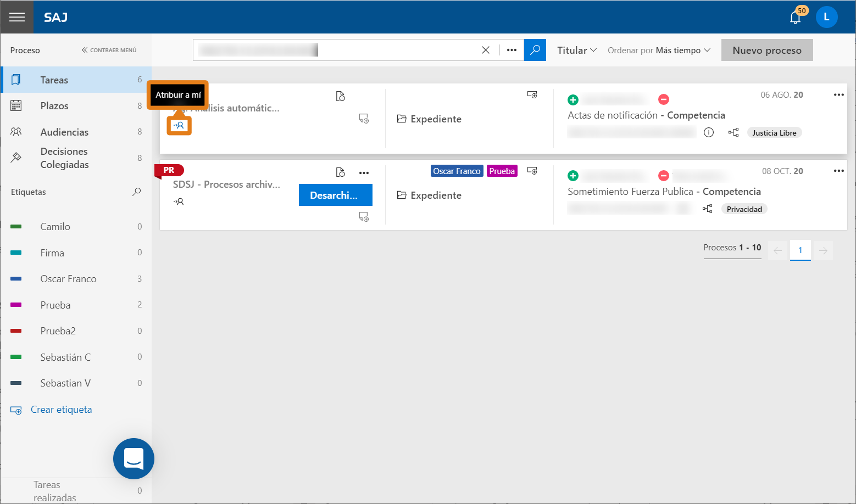Run search with the magnifier button
856x504 pixels.
(535, 50)
